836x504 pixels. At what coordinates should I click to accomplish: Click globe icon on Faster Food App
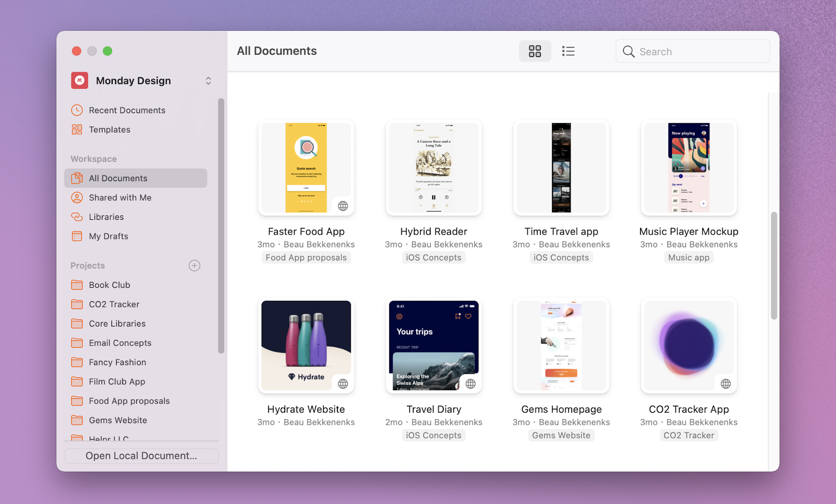[x=343, y=206]
